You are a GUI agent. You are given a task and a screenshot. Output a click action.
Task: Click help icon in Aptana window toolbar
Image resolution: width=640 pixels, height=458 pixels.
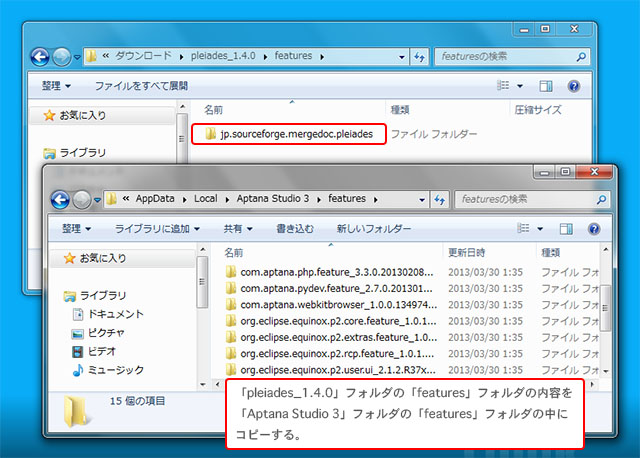point(594,229)
